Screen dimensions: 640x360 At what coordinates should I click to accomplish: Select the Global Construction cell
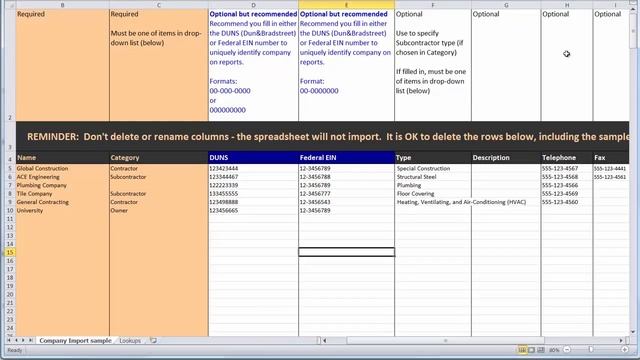(x=62, y=168)
